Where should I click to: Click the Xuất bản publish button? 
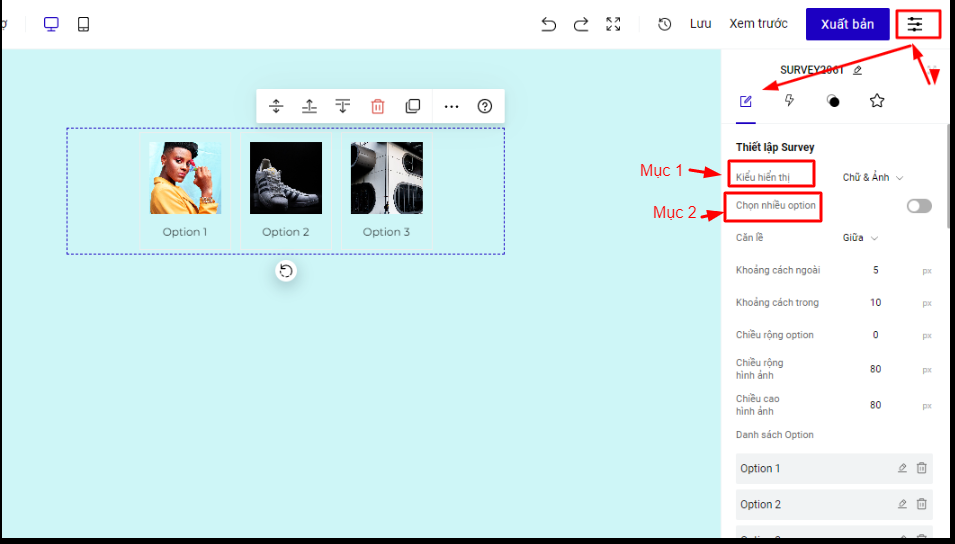point(847,24)
